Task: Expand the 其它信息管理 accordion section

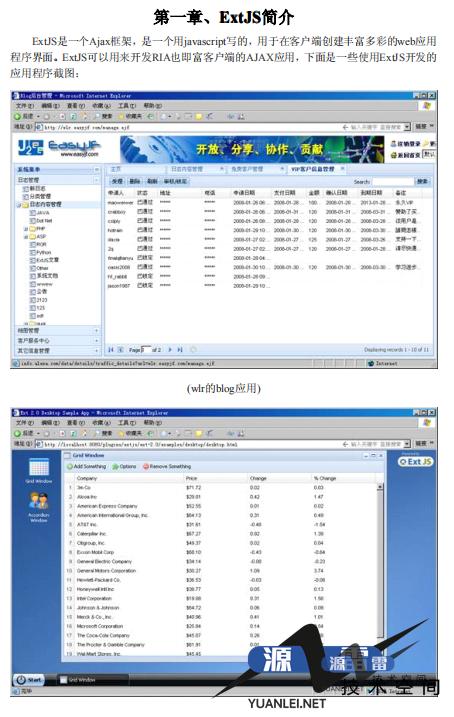Action: [x=96, y=351]
